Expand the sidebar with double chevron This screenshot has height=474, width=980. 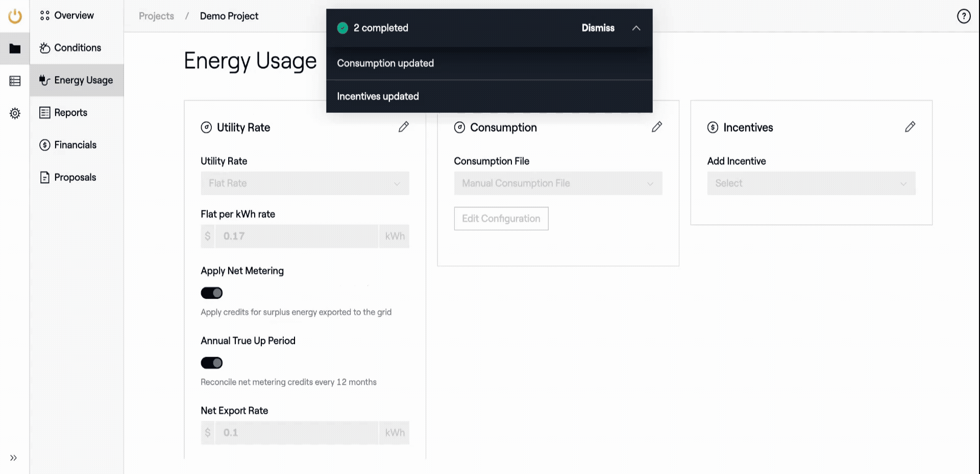click(14, 458)
